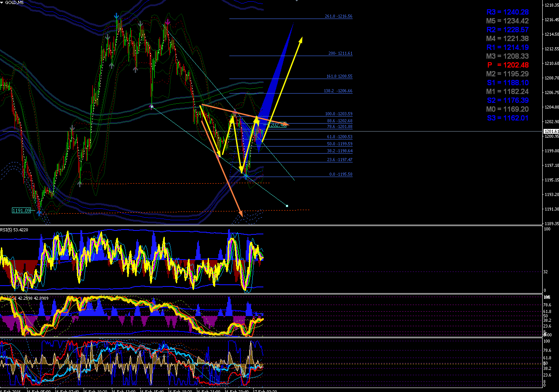Select the M2 = 1195.29 pivot label
Viewport: 559px width, 392px height.
click(x=507, y=74)
